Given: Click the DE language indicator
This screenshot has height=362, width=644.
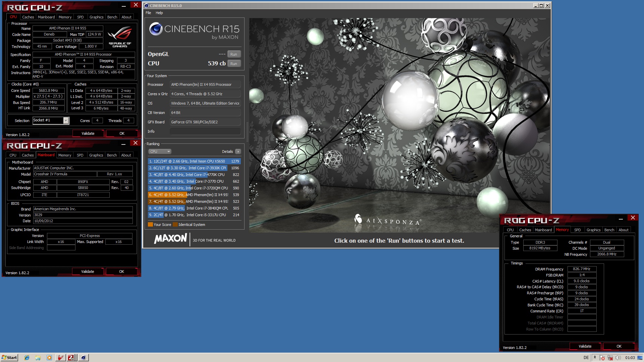Looking at the screenshot, I should click(586, 358).
